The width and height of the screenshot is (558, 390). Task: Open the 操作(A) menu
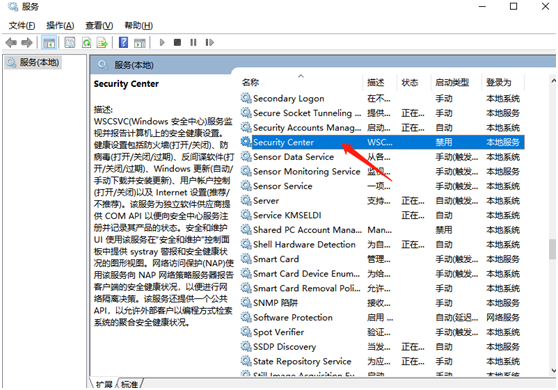60,26
